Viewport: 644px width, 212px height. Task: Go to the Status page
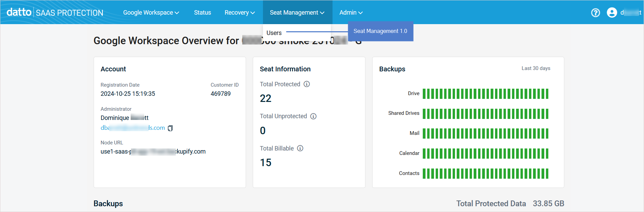[203, 13]
